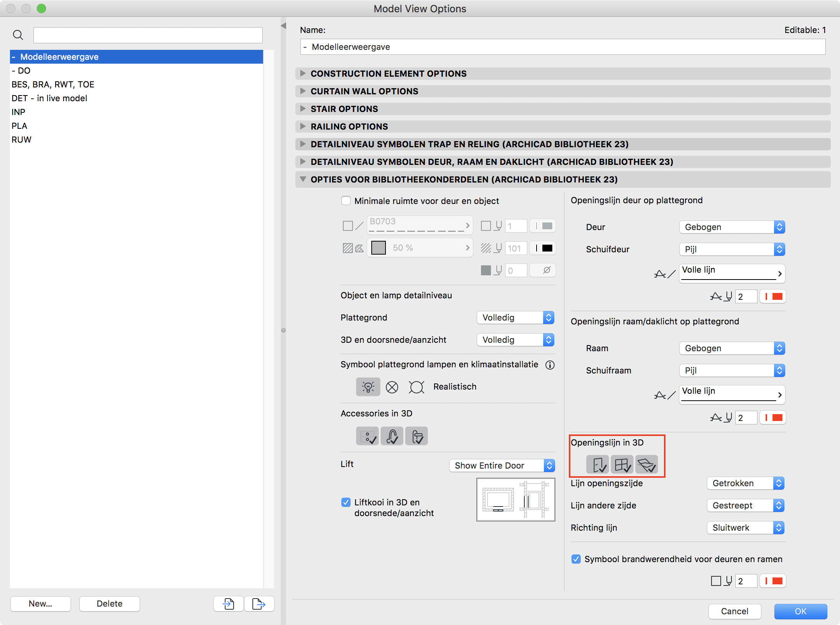Open the Deur Gebogen dropdown

(732, 227)
